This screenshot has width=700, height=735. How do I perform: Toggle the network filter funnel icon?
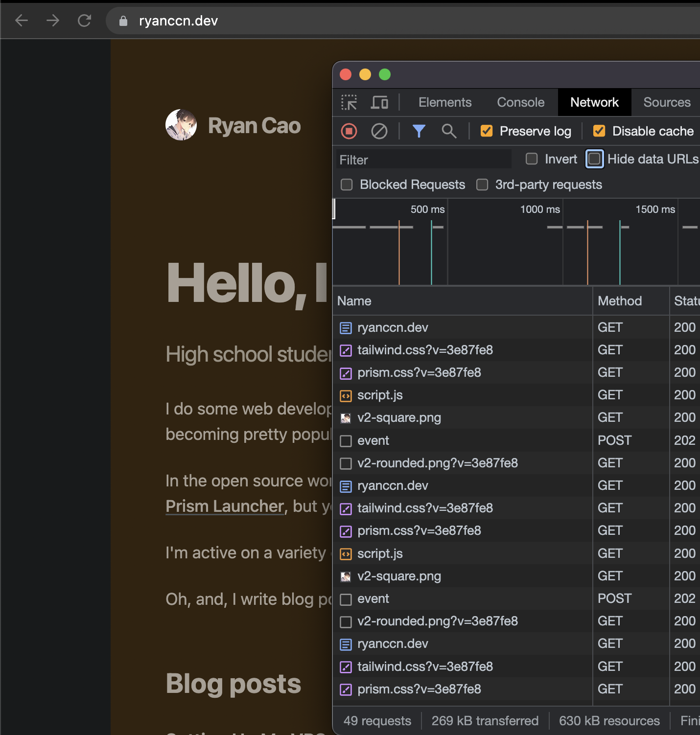[419, 131]
